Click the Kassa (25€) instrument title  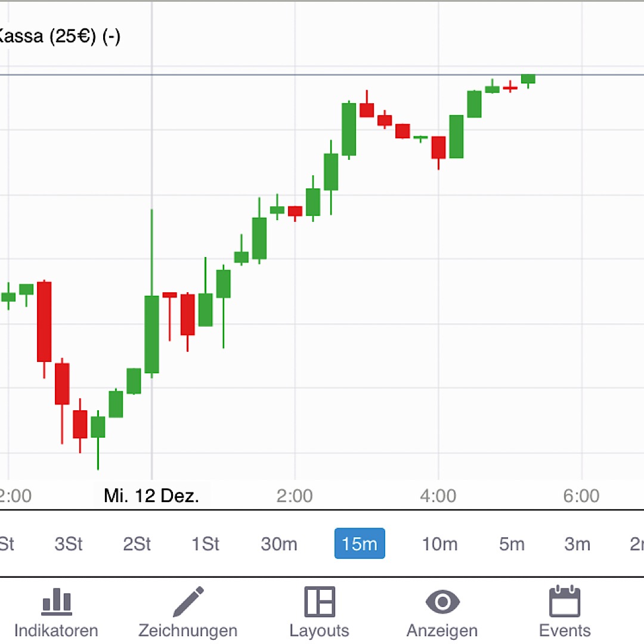click(x=58, y=36)
